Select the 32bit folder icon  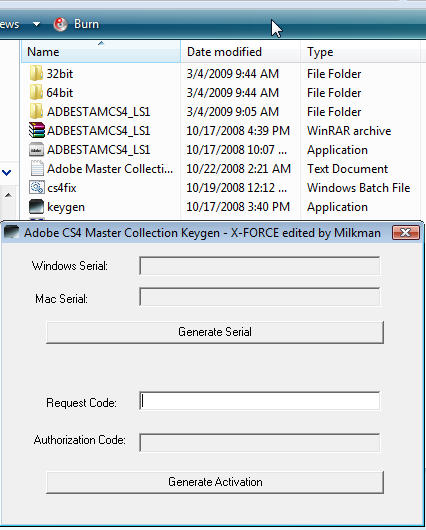(36, 73)
